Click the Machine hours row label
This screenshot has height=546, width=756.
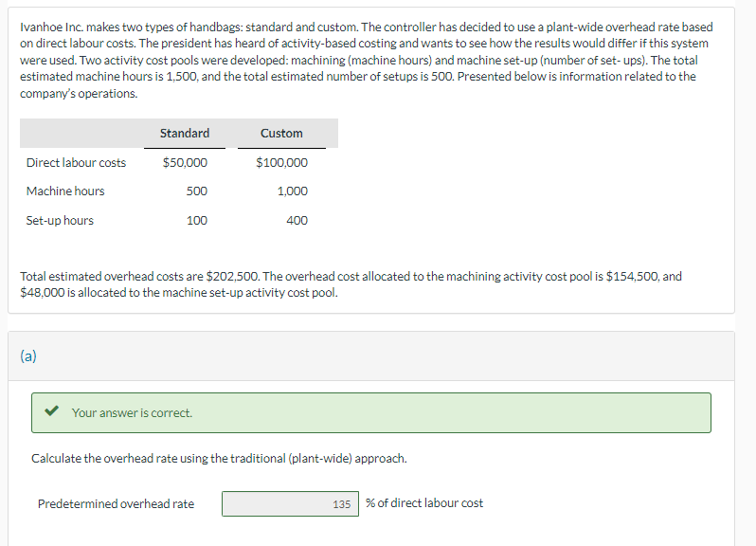(x=65, y=191)
